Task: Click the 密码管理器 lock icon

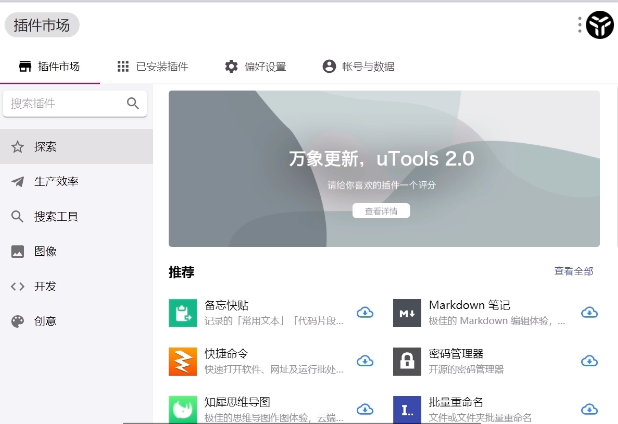Action: [407, 361]
